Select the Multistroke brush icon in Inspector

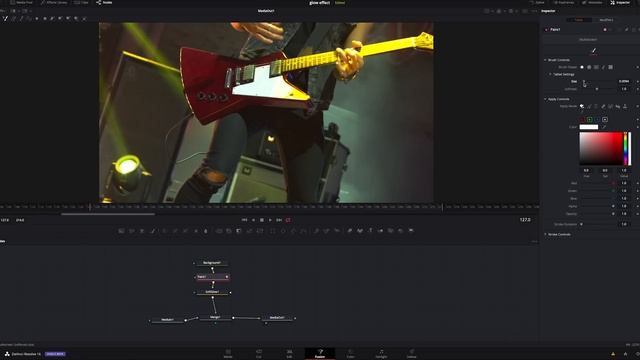(593, 51)
